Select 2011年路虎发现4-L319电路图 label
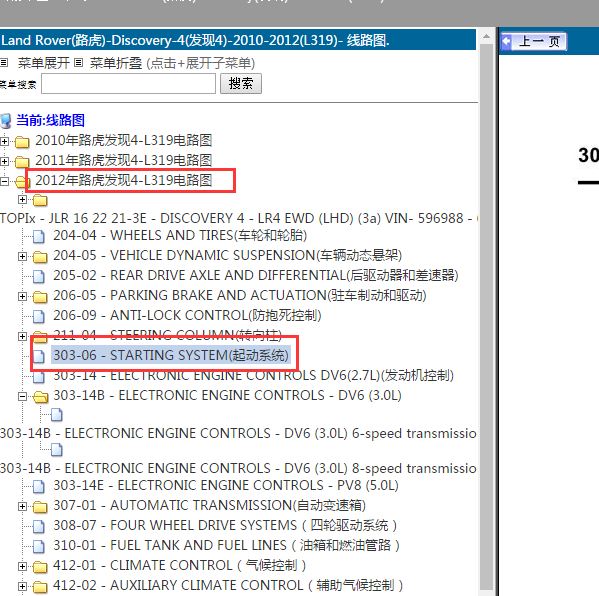The image size is (599, 596). pyautogui.click(x=123, y=160)
